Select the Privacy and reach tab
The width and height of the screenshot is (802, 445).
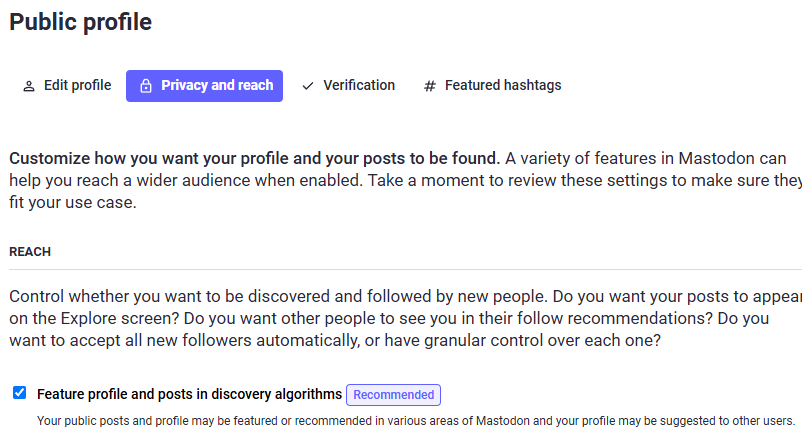[x=205, y=86]
